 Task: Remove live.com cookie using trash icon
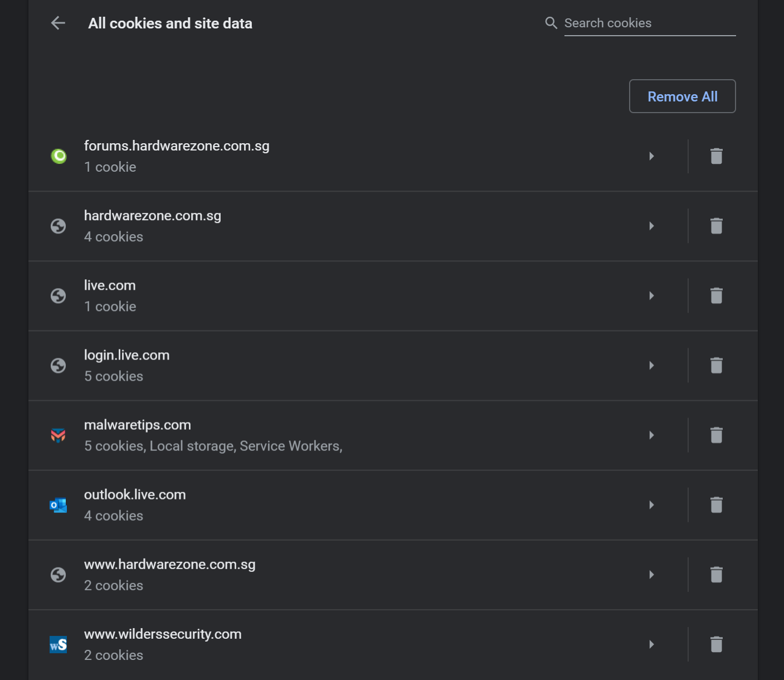[717, 295]
